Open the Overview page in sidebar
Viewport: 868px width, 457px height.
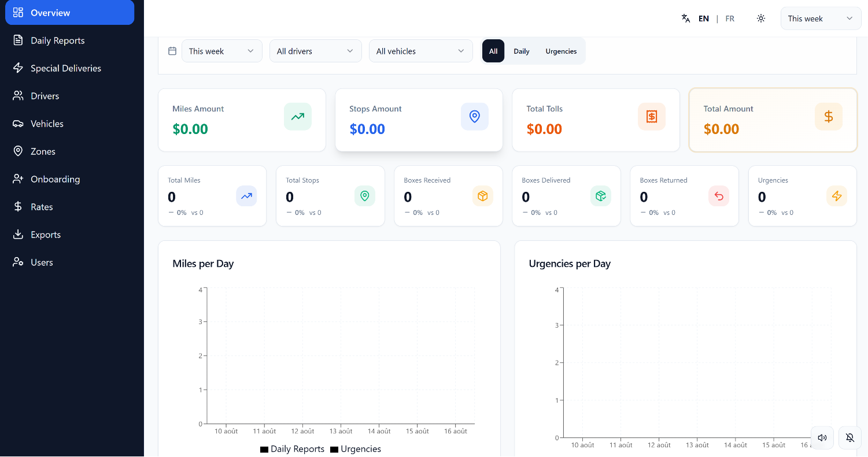coord(69,13)
